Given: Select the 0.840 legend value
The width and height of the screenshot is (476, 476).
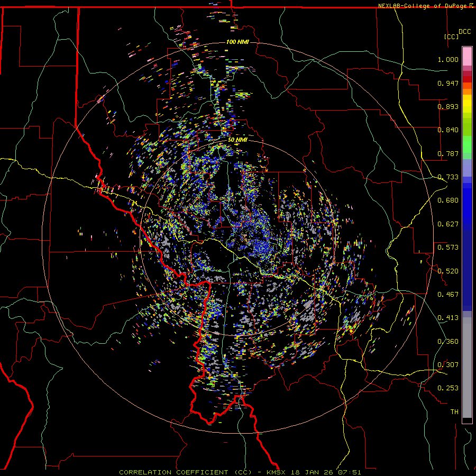Looking at the screenshot, I should (448, 130).
